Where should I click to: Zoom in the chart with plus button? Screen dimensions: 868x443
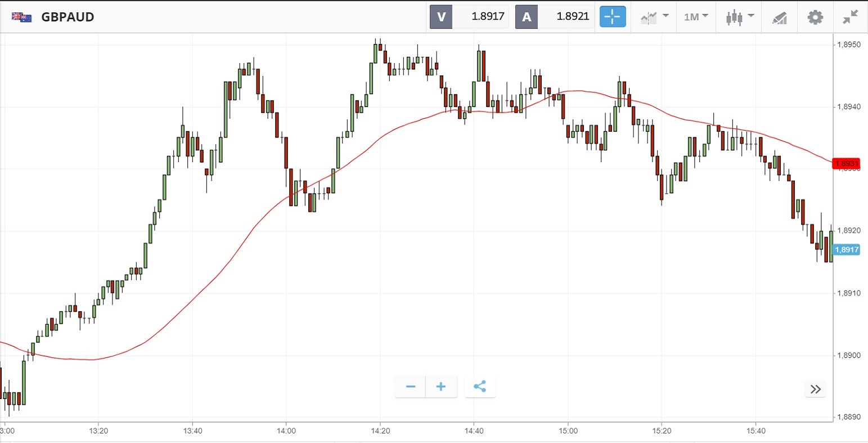(441, 387)
